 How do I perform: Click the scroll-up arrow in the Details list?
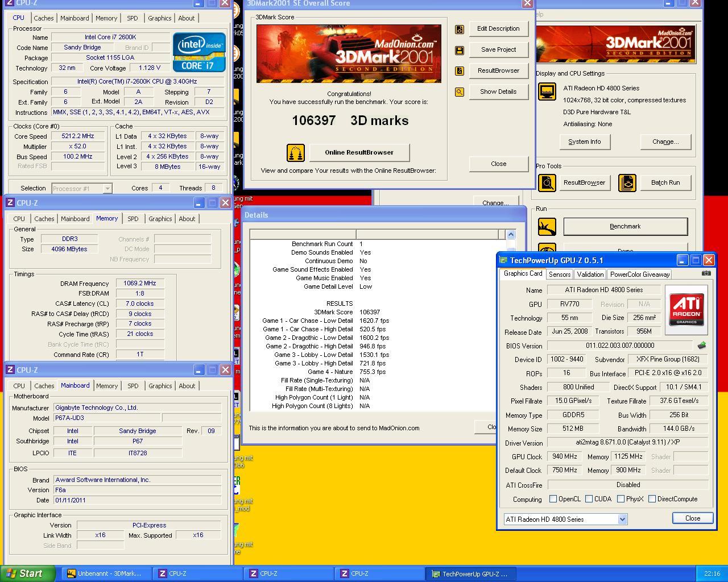pyautogui.click(x=510, y=234)
